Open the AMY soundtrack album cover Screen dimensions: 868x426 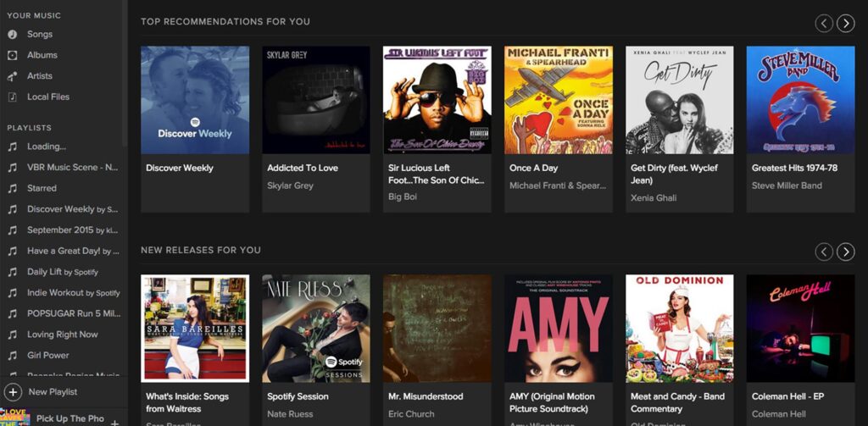pyautogui.click(x=558, y=328)
